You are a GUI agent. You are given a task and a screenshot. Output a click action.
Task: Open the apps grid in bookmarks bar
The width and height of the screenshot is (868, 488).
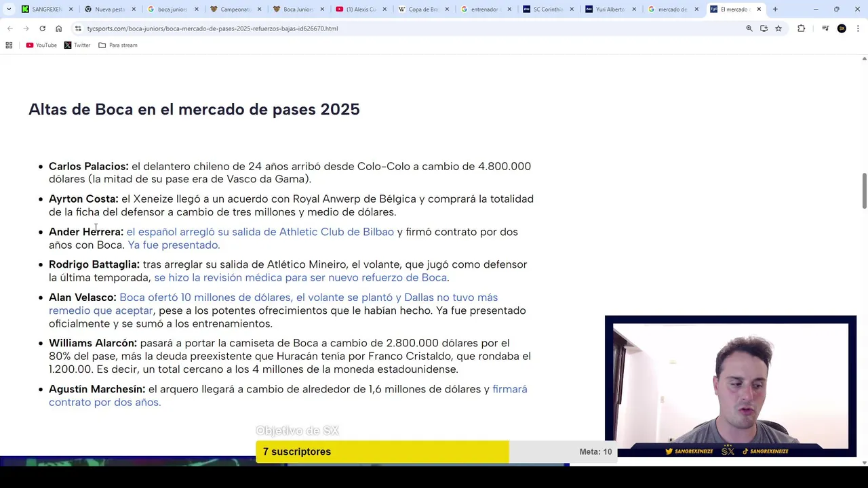[x=9, y=45]
